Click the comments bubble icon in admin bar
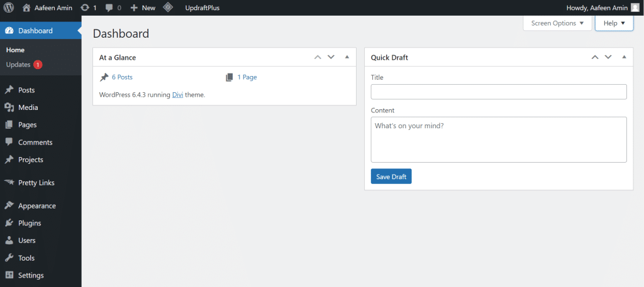This screenshot has height=287, width=644. tap(110, 8)
